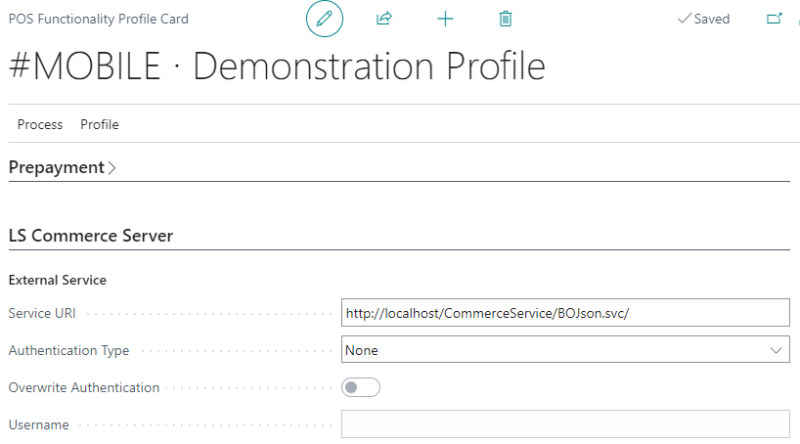
Task: Click the External Service subheading
Action: click(x=57, y=280)
